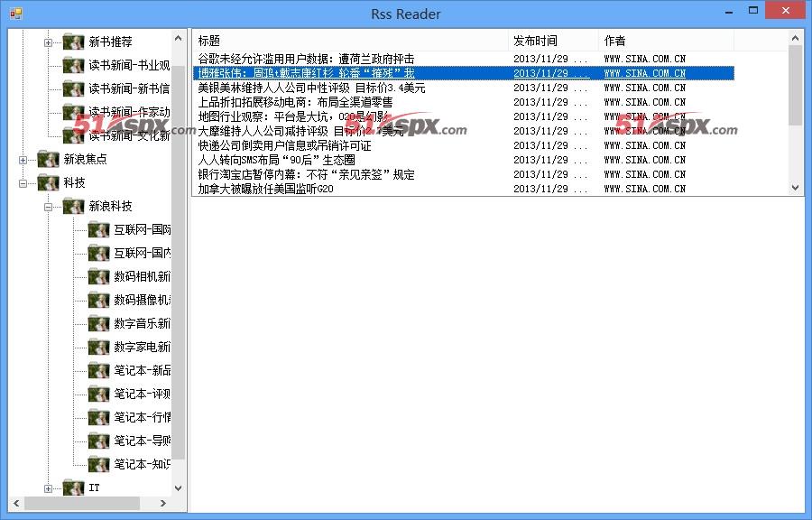The width and height of the screenshot is (812, 520).
Task: Click the icon beside 笔记本-评测
Action: (98, 394)
